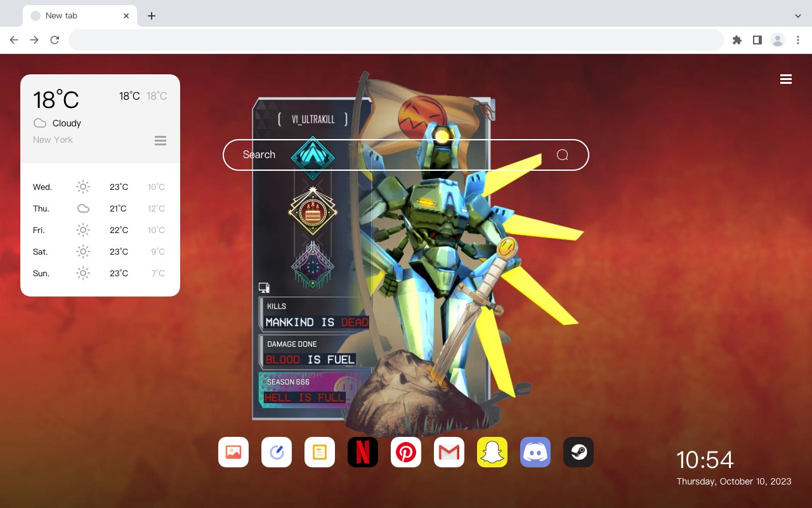Screen dimensions: 812x508
Task: Click the sun icon for Wednesday
Action: tap(83, 187)
